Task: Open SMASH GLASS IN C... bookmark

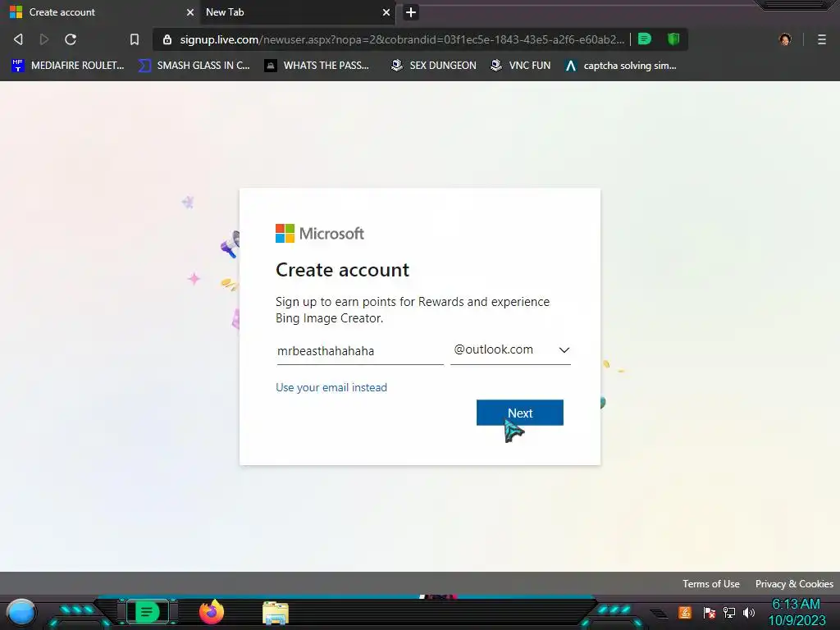Action: 194,66
